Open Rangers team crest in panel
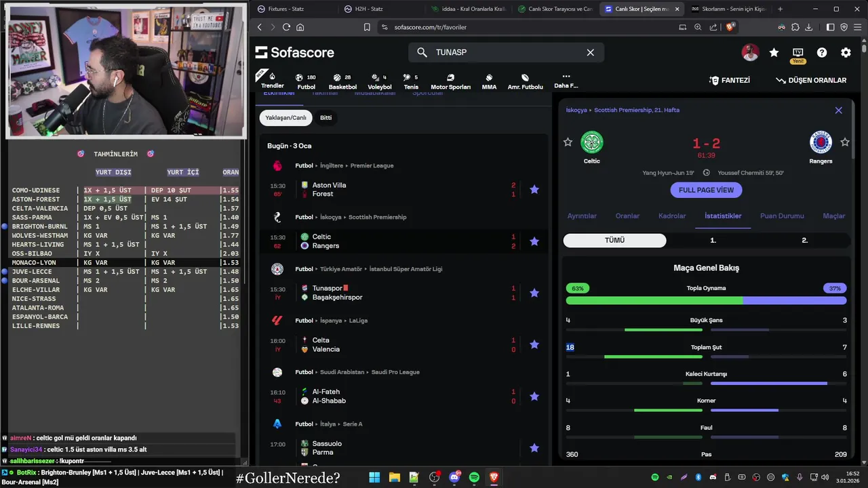Screen dimensions: 868x488 pyautogui.click(x=821, y=142)
